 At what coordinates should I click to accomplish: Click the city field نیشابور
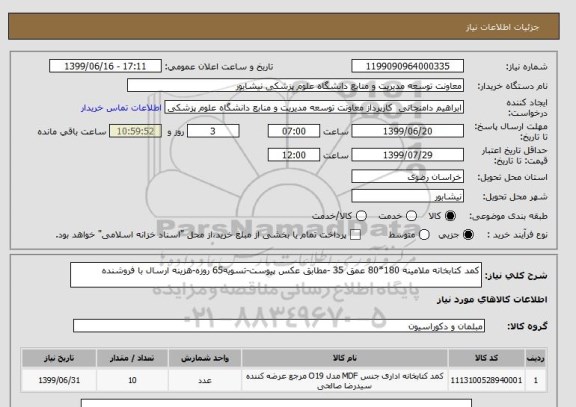pyautogui.click(x=407, y=196)
